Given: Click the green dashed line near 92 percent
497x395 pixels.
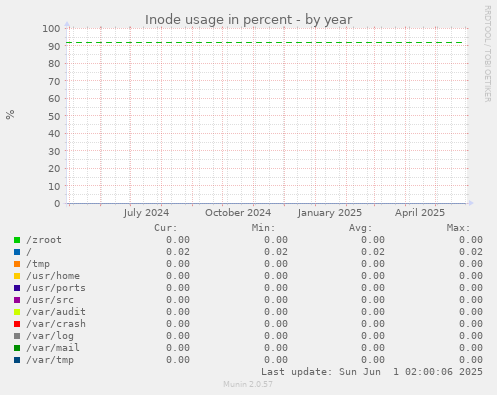Looking at the screenshot, I should pos(265,43).
